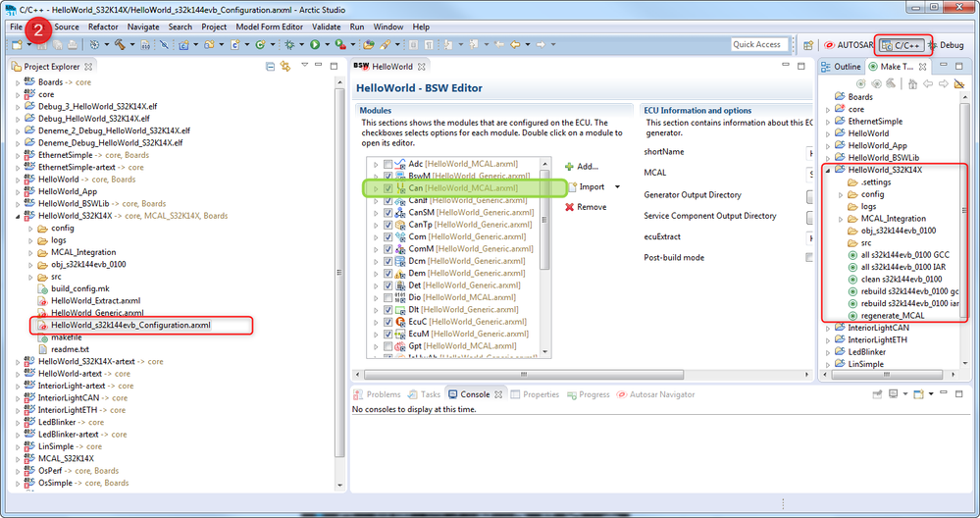This screenshot has height=518, width=980.
Task: Open the Model Form Editor menu
Action: (270, 26)
